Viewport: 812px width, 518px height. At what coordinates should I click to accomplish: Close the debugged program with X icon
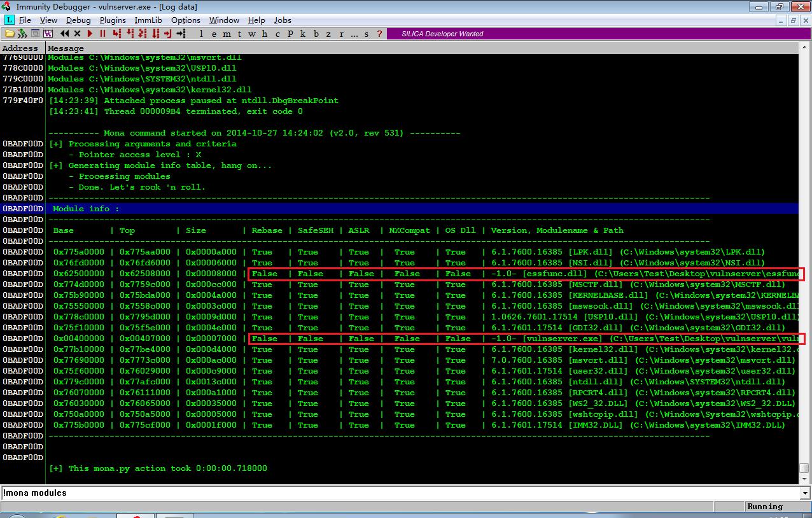pyautogui.click(x=77, y=33)
